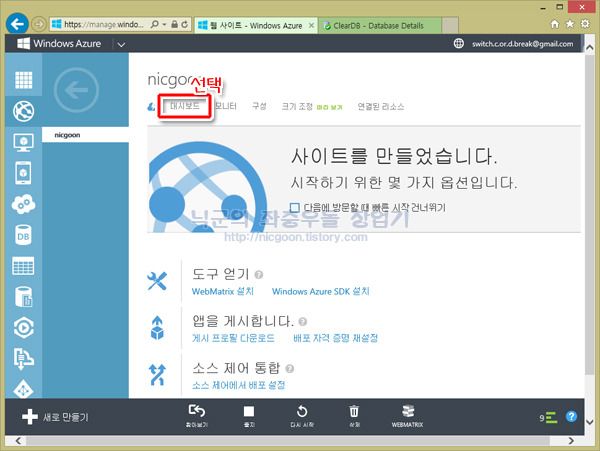
Task: Click the browser address bar URL field
Action: tap(103, 24)
